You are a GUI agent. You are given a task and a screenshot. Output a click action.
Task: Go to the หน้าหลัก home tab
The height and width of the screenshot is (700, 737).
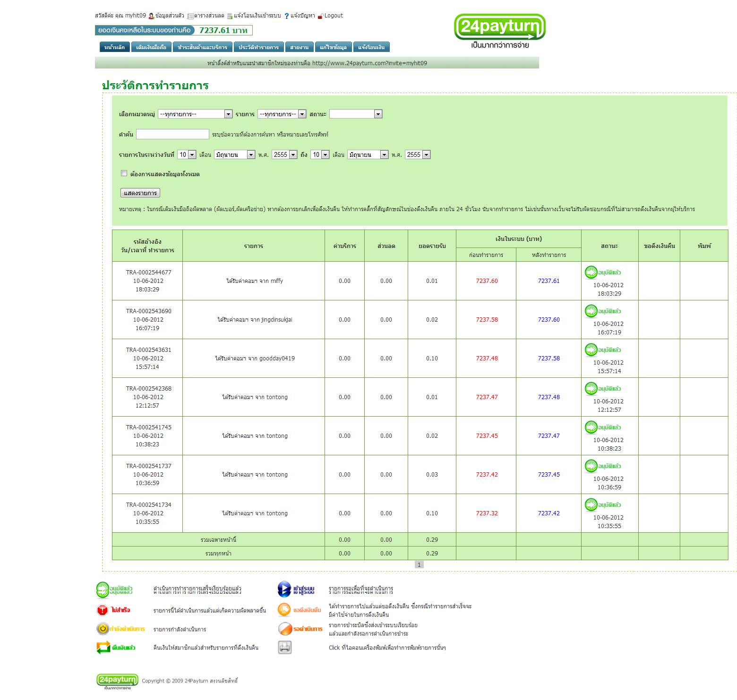coord(115,47)
